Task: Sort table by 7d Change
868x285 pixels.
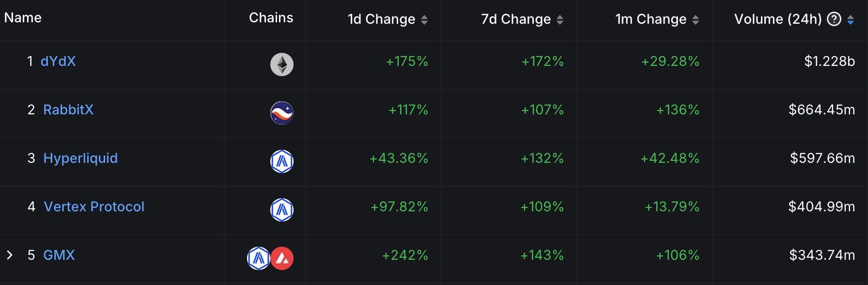Action: (560, 20)
